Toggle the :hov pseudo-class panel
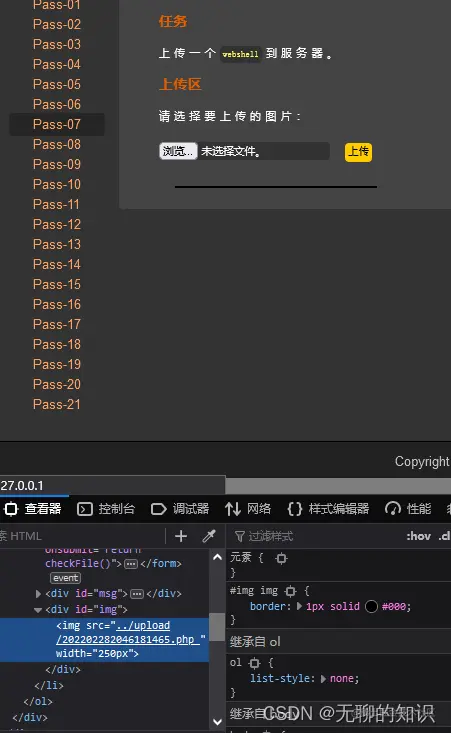451x733 pixels. [x=418, y=536]
